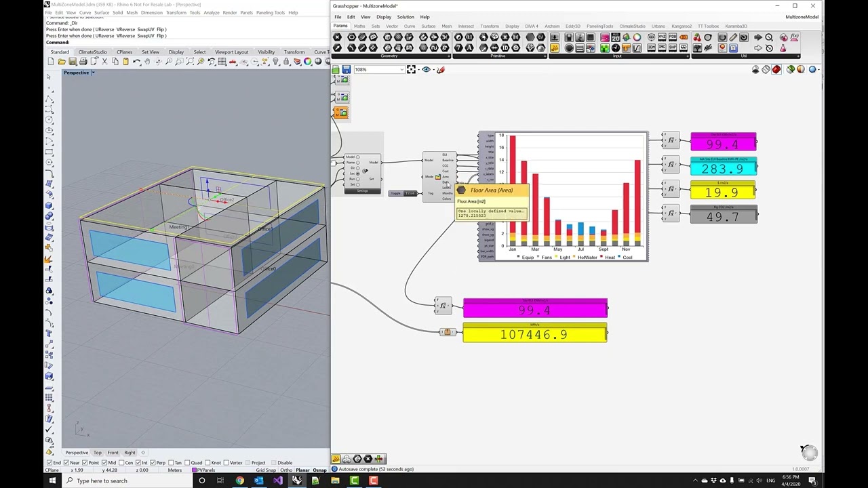This screenshot has width=868, height=488.
Task: Open the Solution menu in Grasshopper
Action: (x=406, y=17)
